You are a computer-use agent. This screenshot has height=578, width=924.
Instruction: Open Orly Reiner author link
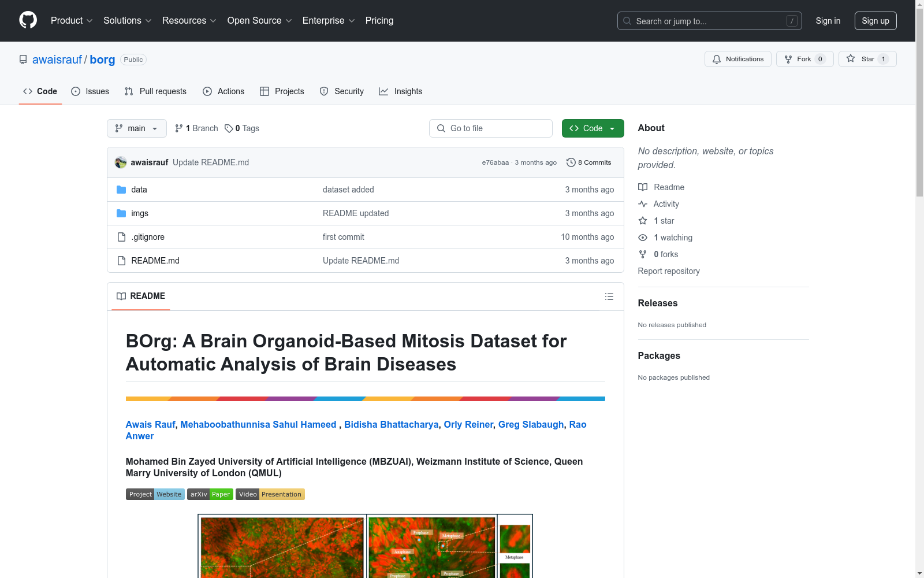(468, 424)
